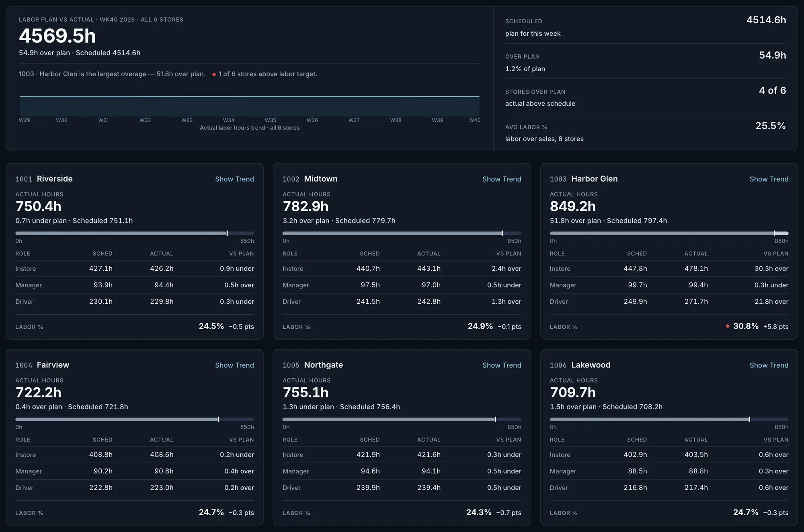Click the 1003 Harbor Glen card title
Screen dimensions: 804x532
pos(584,179)
